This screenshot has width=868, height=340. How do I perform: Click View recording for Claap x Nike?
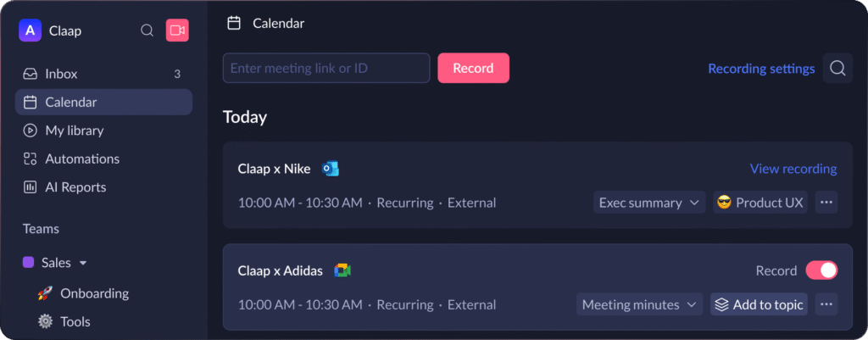point(793,169)
